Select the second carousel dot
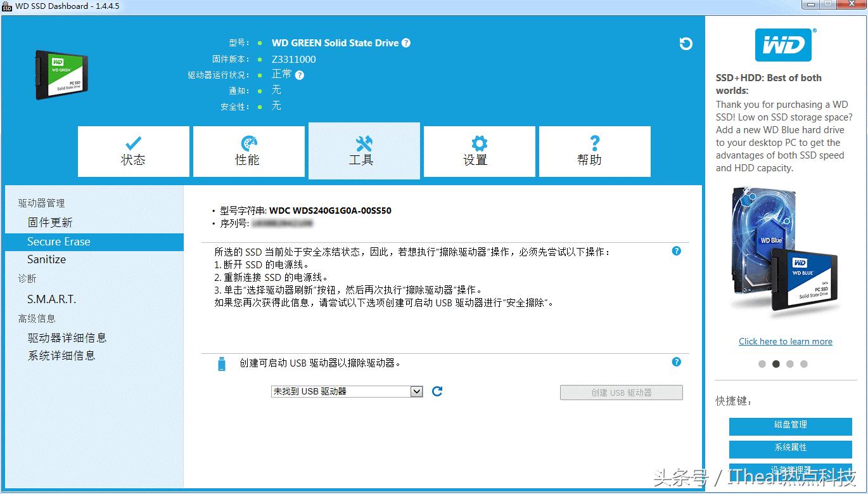 coord(776,363)
